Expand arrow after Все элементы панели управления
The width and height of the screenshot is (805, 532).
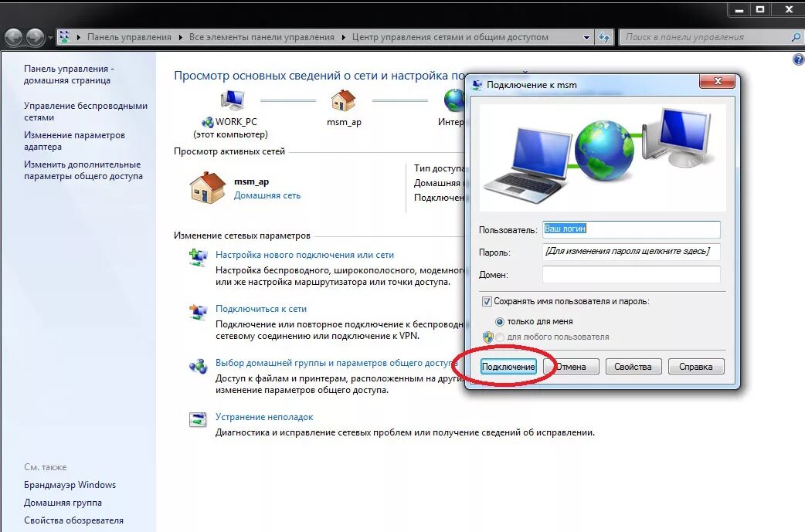tap(343, 37)
